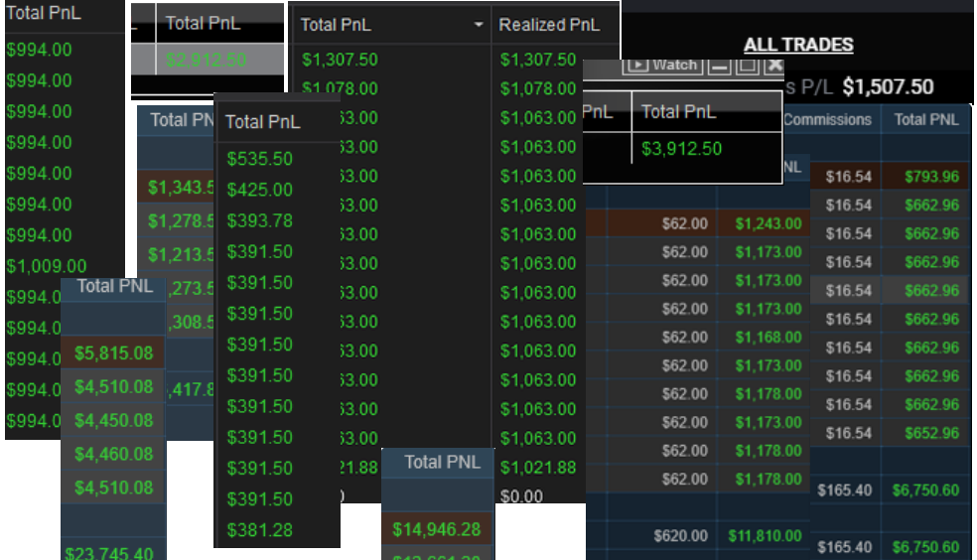
Task: Select the $1,243.00 highlighted row value
Action: click(x=768, y=224)
